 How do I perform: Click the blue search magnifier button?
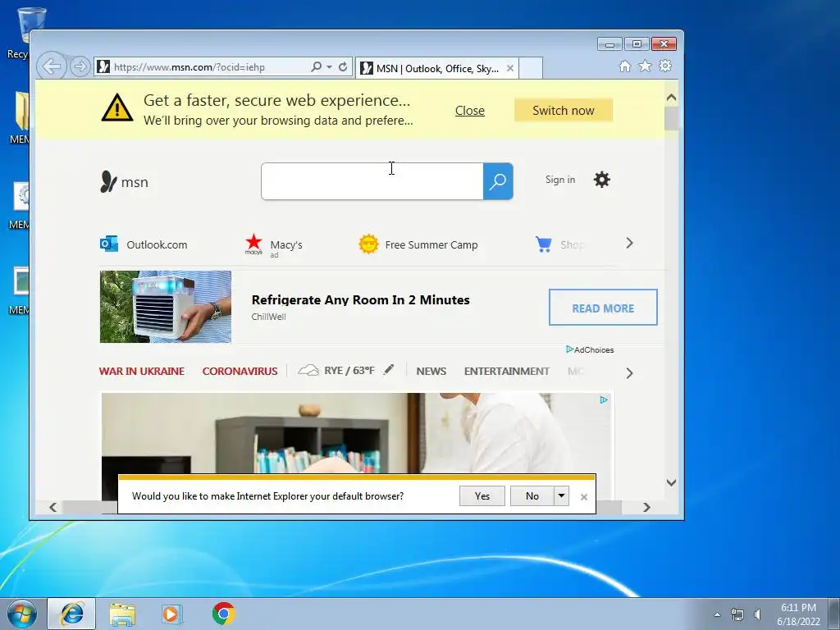498,181
